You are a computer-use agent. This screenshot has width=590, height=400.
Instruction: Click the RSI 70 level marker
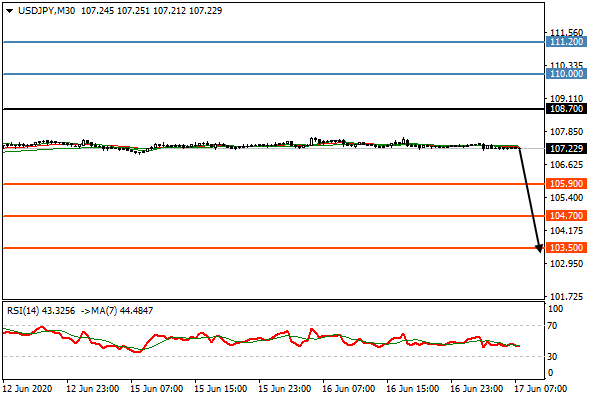[x=552, y=325]
